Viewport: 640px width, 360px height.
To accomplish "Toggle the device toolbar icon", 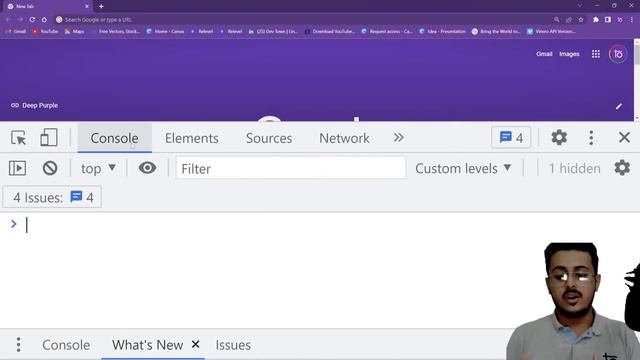I will click(49, 138).
